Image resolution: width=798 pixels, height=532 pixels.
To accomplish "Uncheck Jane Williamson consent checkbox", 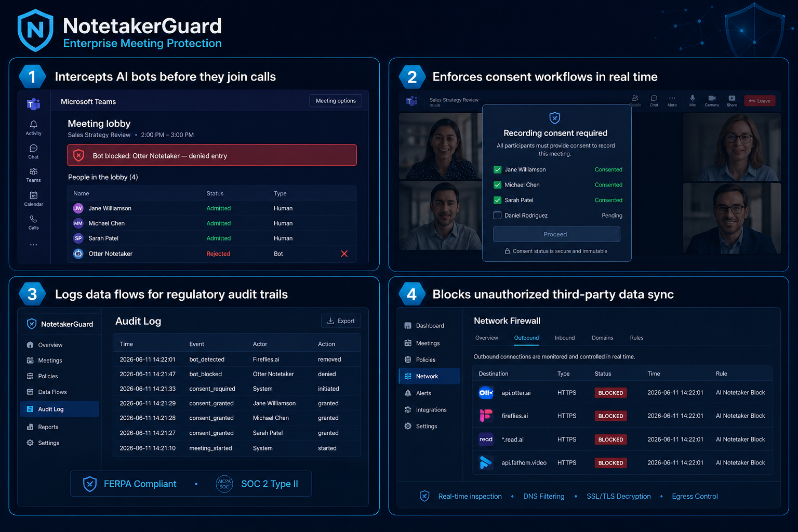I will 497,169.
